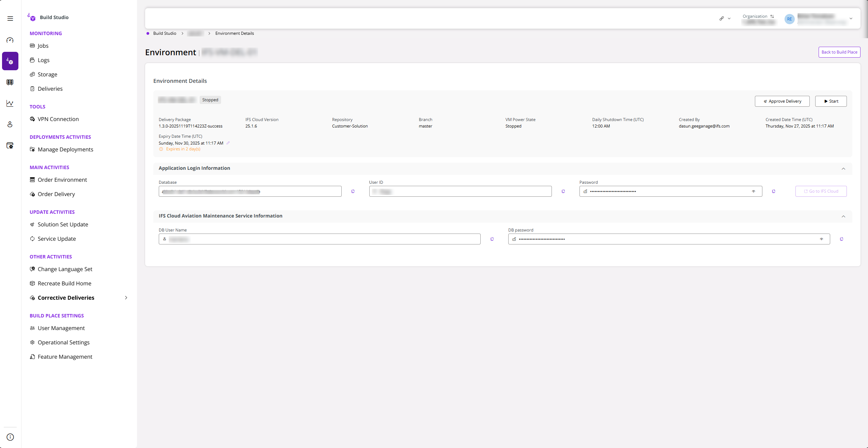868x448 pixels.
Task: Open the user account dropdown chevron
Action: [x=851, y=19]
